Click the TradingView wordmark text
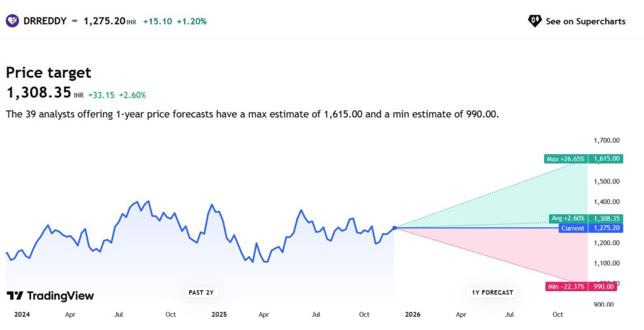 (x=60, y=296)
